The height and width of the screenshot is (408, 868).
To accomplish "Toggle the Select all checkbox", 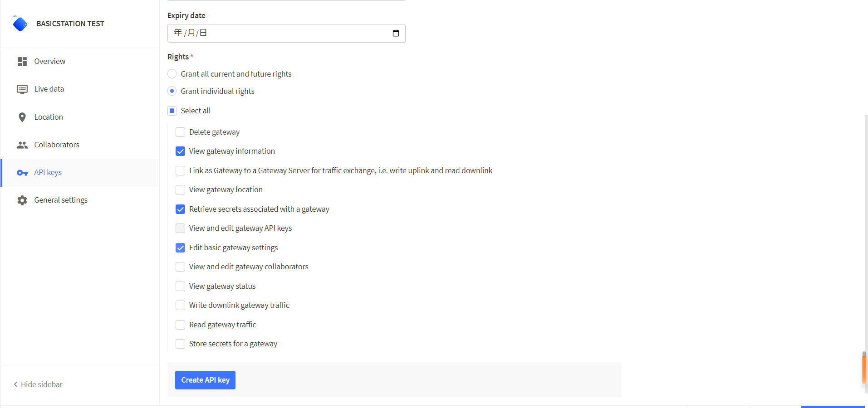I will coord(172,111).
